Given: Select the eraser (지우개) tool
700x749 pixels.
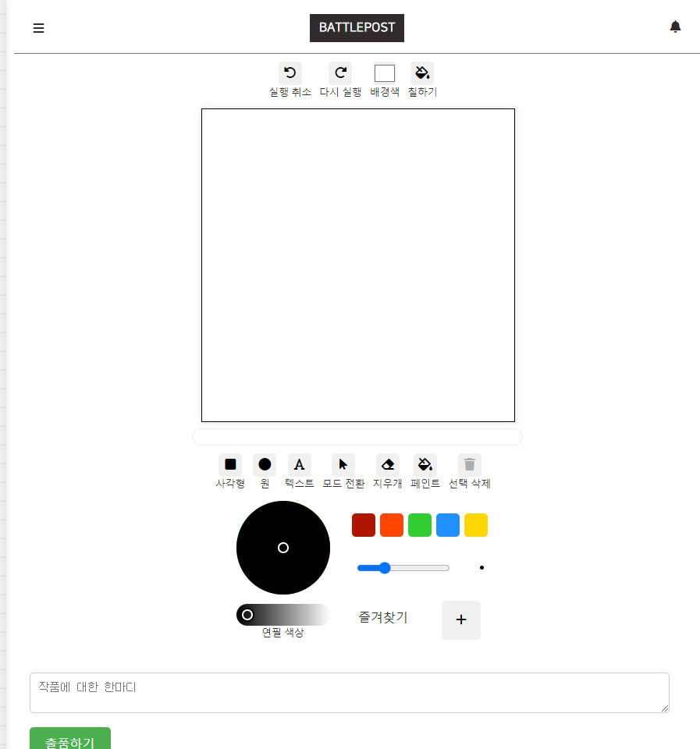Looking at the screenshot, I should (x=388, y=465).
